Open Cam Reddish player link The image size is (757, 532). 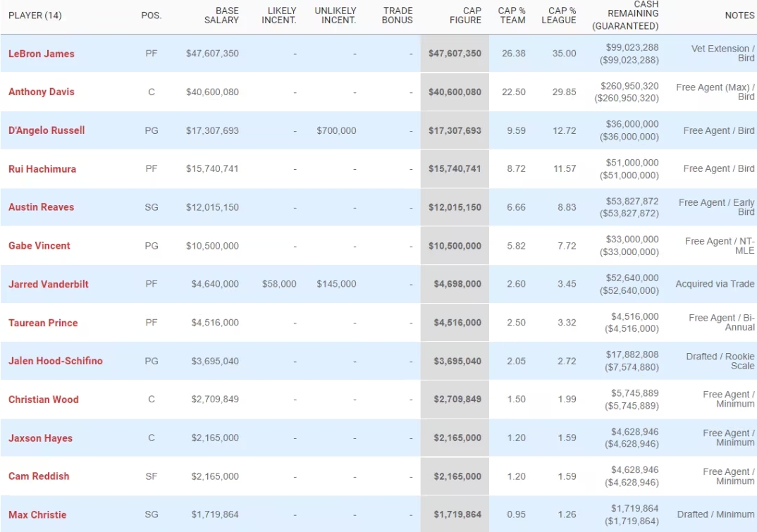[x=39, y=476]
